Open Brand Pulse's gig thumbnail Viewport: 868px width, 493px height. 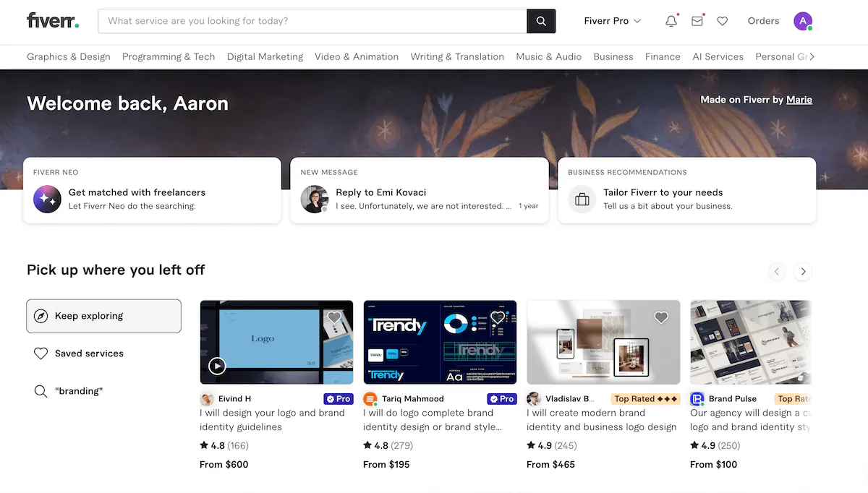pos(751,342)
